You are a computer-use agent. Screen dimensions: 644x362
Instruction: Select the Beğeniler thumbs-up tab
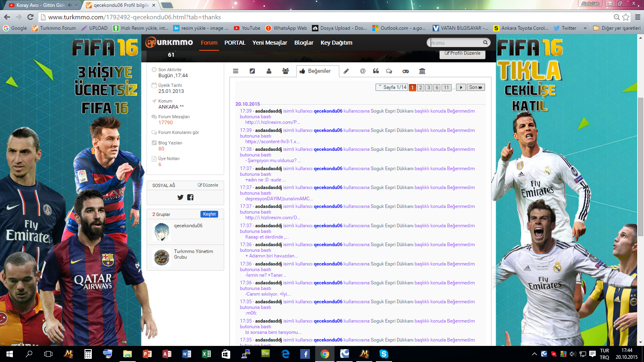pyautogui.click(x=318, y=71)
